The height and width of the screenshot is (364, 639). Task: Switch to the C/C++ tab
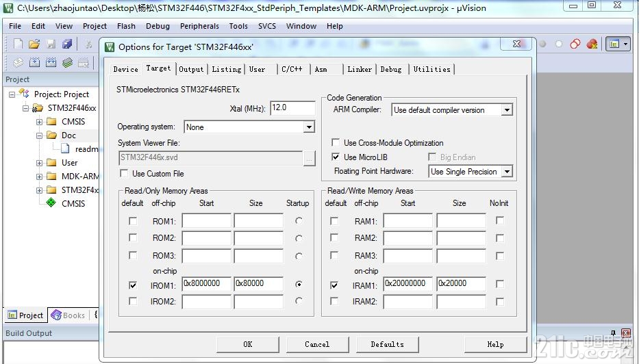[292, 69]
